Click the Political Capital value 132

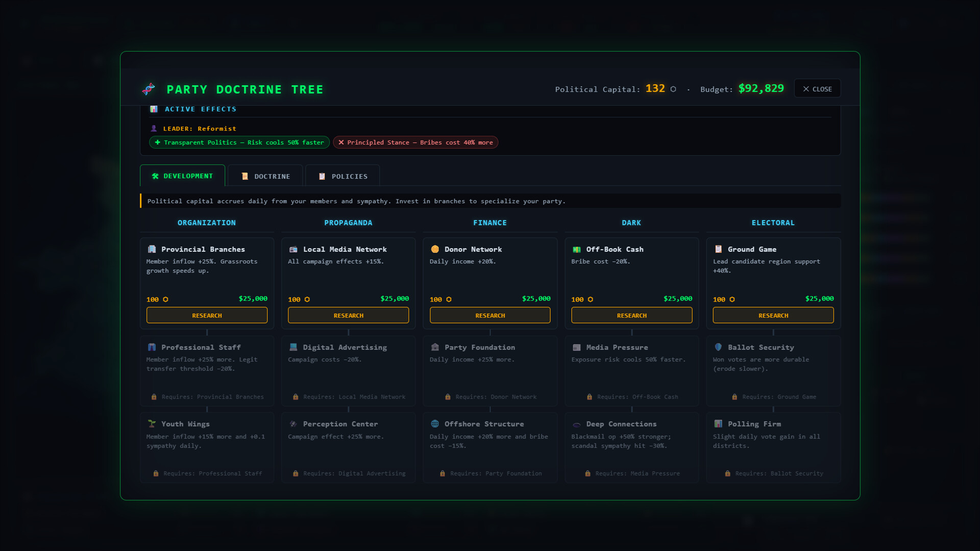pos(655,89)
